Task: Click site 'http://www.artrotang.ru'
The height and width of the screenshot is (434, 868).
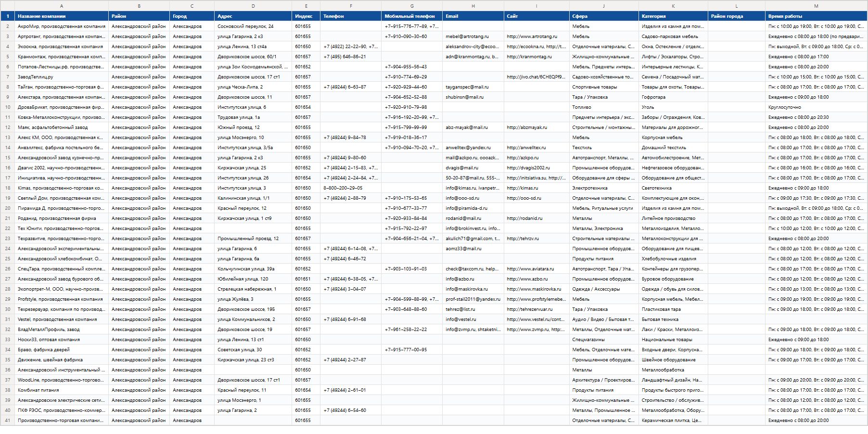Action: (536, 36)
